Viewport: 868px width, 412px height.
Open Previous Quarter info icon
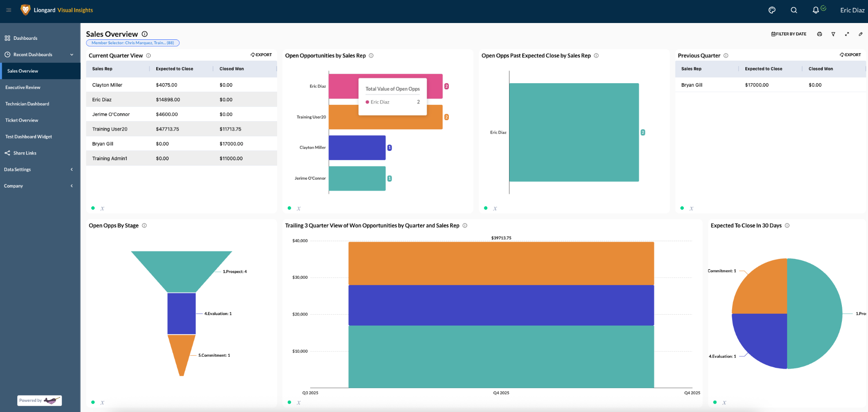726,56
